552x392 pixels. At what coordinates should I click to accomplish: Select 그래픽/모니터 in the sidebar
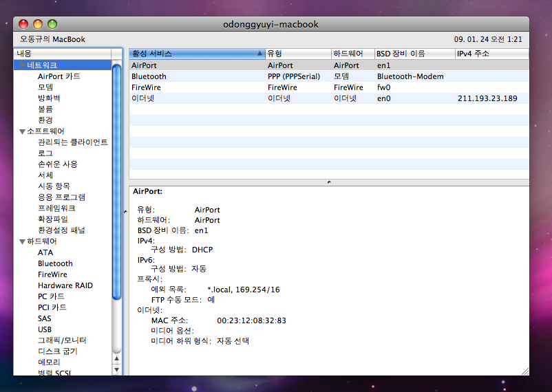pos(62,340)
